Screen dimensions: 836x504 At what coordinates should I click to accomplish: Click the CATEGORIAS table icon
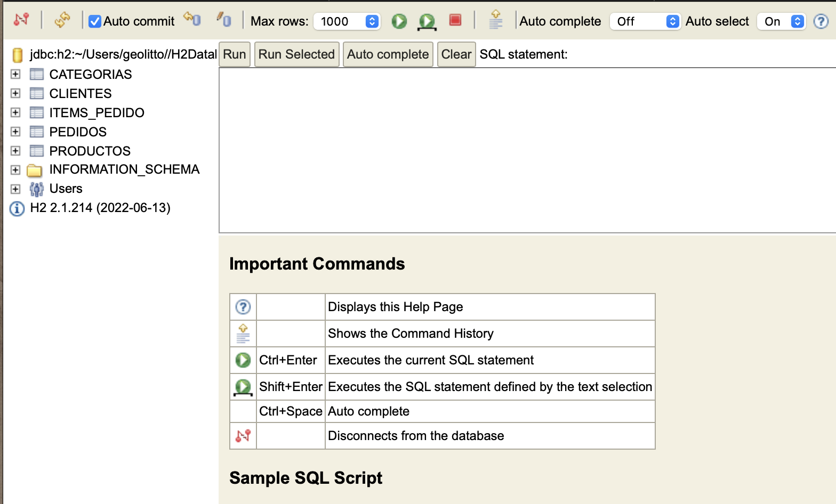(x=37, y=74)
